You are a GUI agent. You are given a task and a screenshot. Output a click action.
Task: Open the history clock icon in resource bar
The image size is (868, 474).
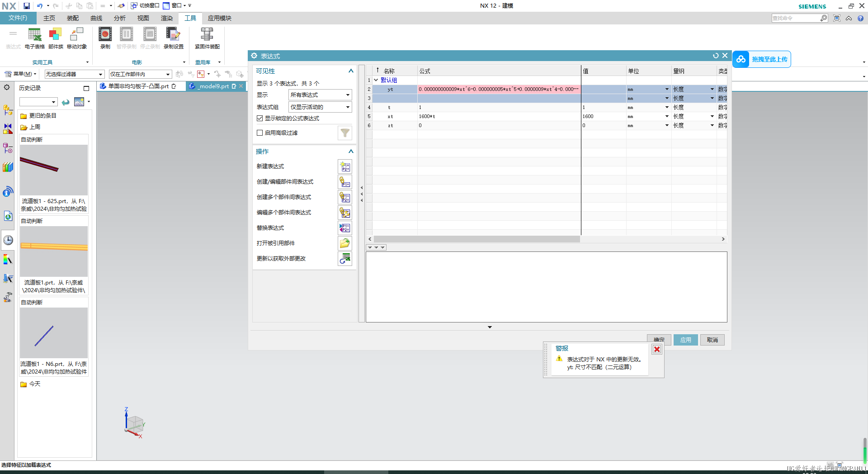8,240
